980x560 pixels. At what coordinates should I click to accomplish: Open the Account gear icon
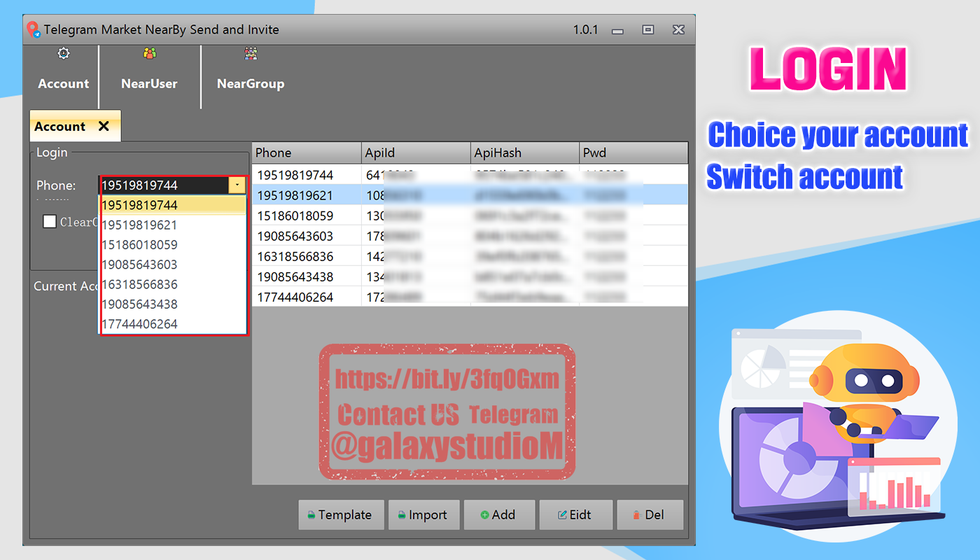(x=64, y=54)
